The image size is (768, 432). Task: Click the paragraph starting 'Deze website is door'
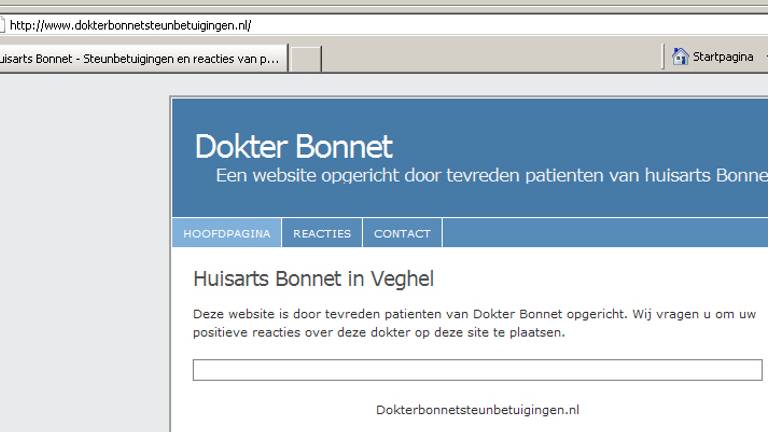475,323
